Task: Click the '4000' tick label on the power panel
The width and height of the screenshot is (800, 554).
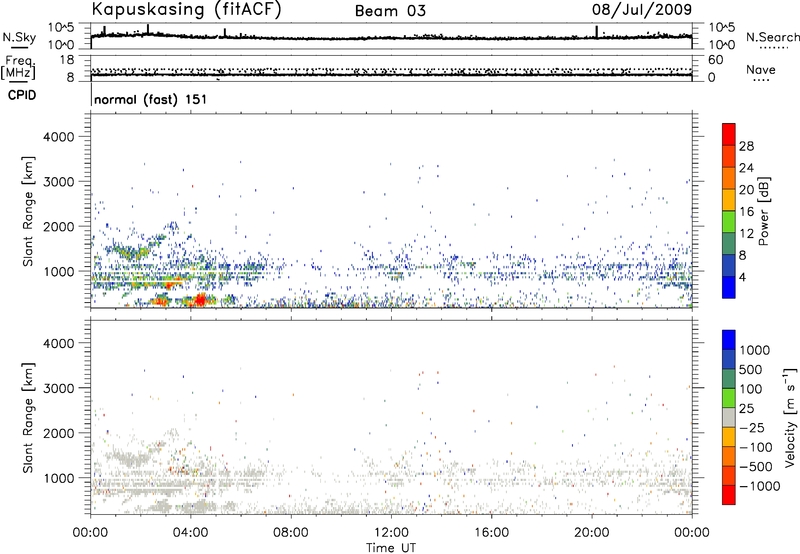Action: click(59, 137)
